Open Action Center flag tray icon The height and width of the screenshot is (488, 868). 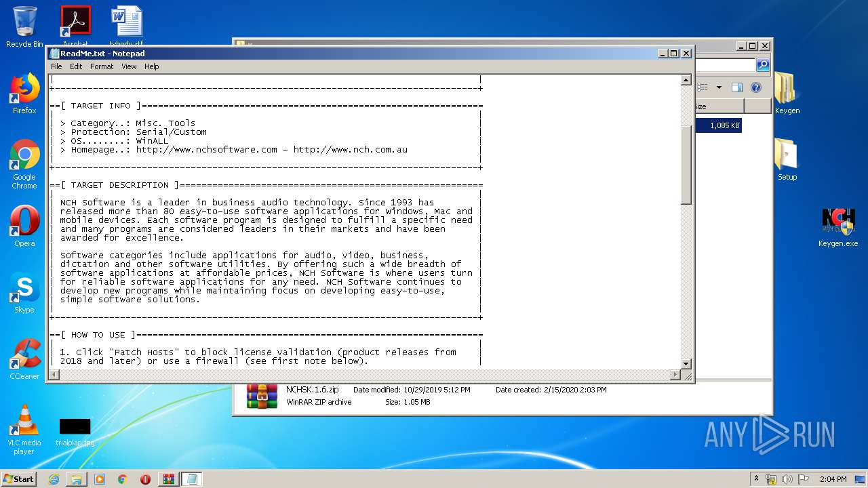click(x=804, y=479)
